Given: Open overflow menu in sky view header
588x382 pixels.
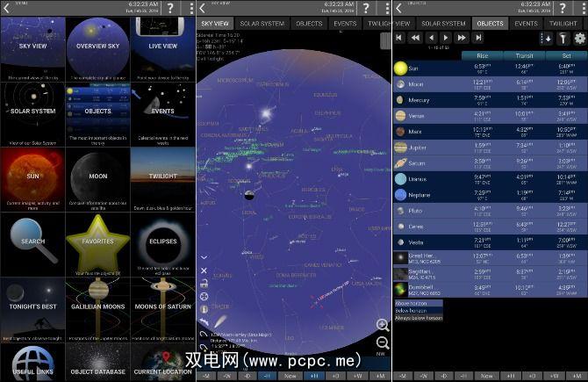Looking at the screenshot, I should [387, 8].
